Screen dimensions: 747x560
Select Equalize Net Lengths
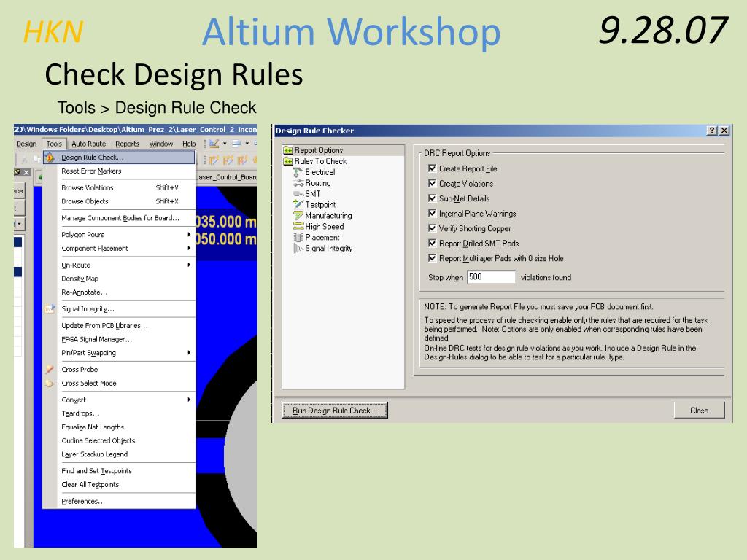coord(119,427)
